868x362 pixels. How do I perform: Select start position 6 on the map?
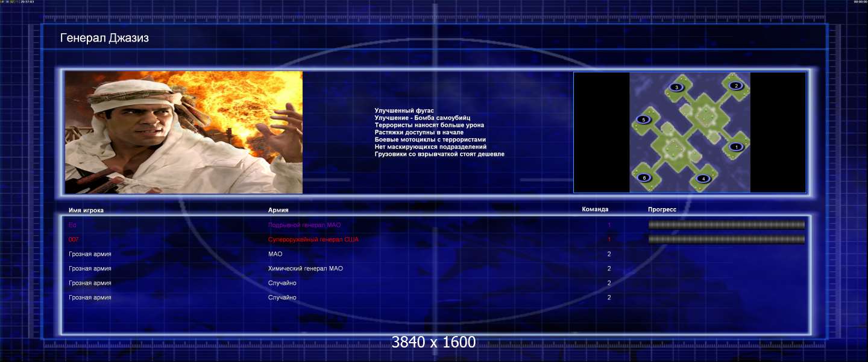[644, 178]
